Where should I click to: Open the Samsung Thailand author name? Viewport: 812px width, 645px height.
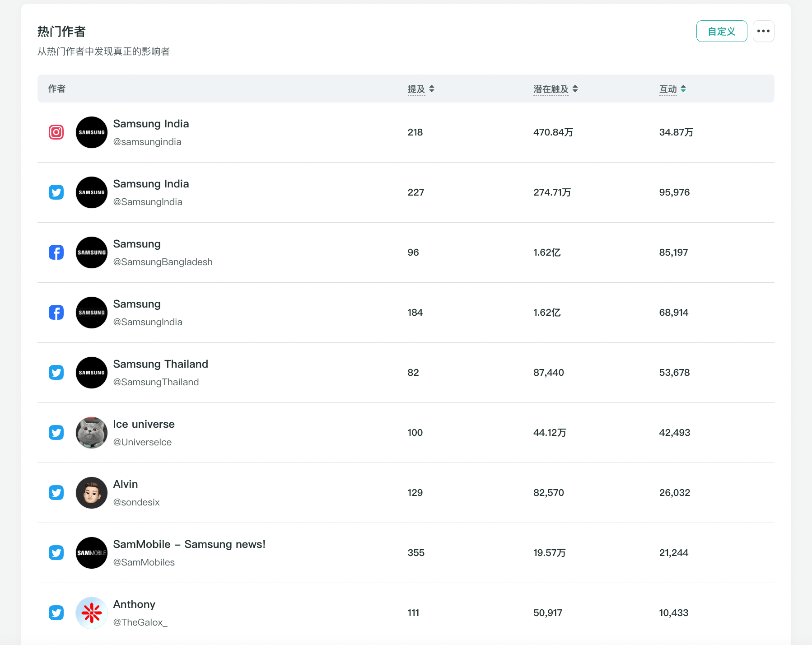click(160, 364)
